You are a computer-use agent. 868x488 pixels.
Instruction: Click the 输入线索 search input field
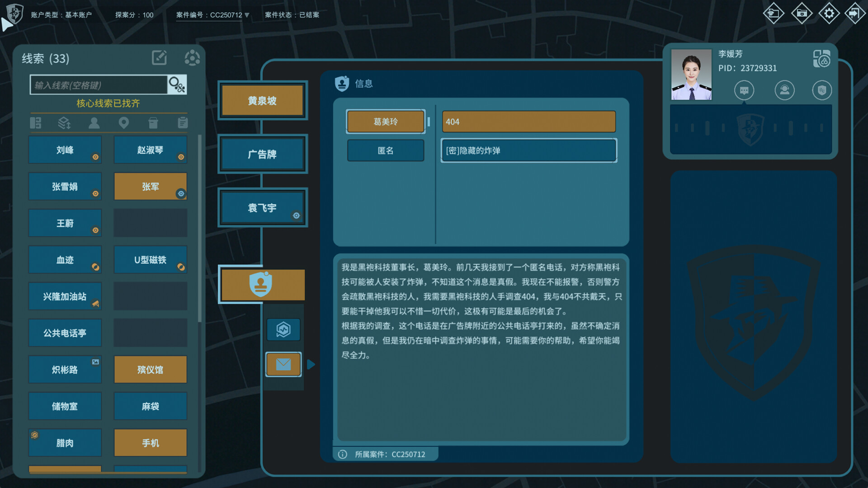[97, 84]
